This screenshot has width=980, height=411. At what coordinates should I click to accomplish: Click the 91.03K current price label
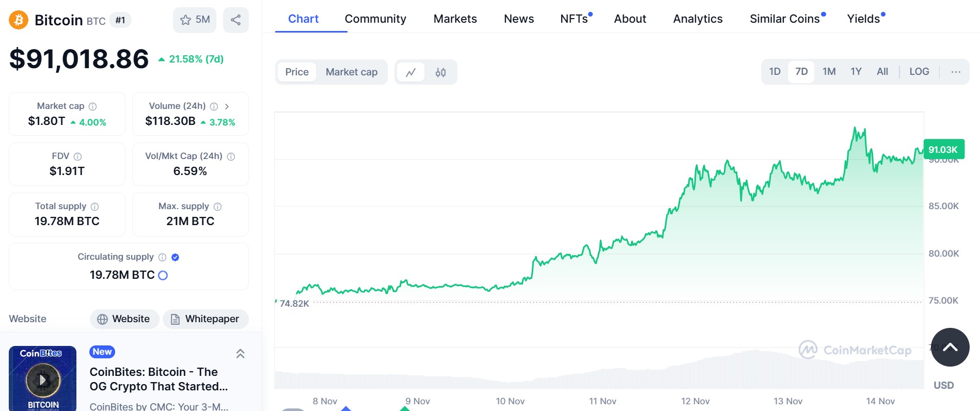click(x=943, y=150)
